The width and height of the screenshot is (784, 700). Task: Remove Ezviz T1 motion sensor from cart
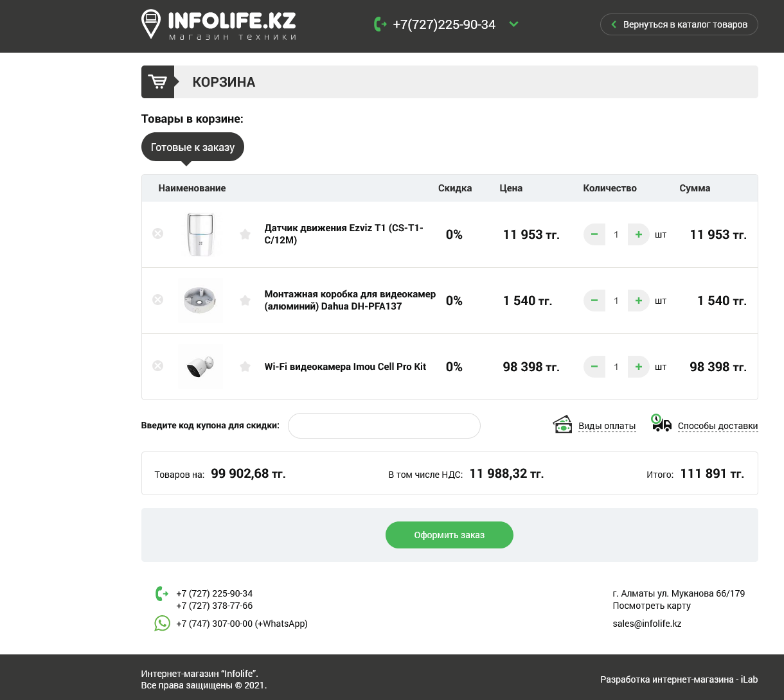157,234
